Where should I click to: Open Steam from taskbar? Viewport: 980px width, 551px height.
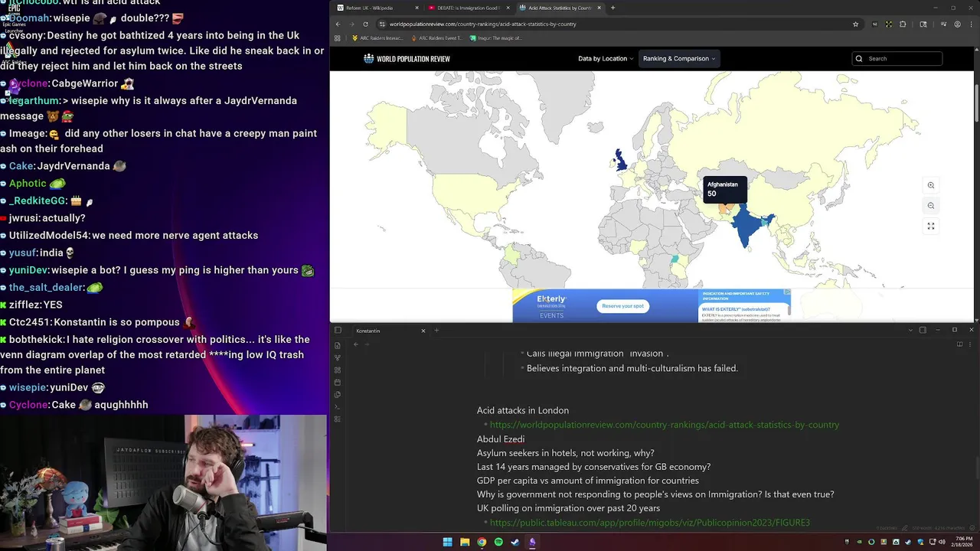click(515, 542)
